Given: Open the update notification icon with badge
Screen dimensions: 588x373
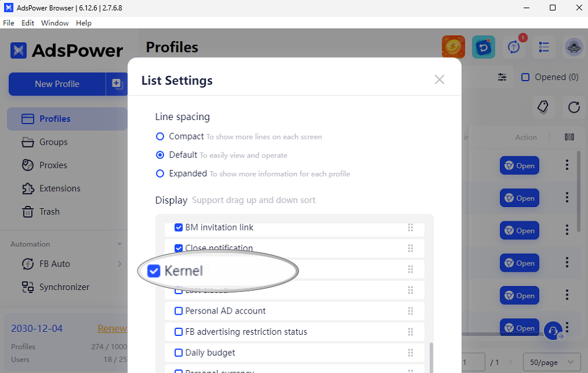Looking at the screenshot, I should pos(514,47).
